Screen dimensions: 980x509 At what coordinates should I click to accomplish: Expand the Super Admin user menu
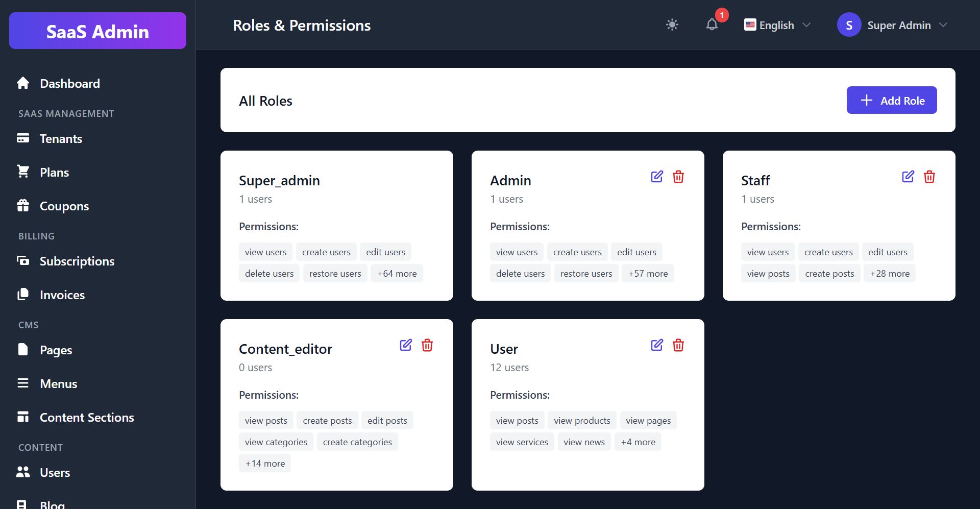pyautogui.click(x=893, y=25)
